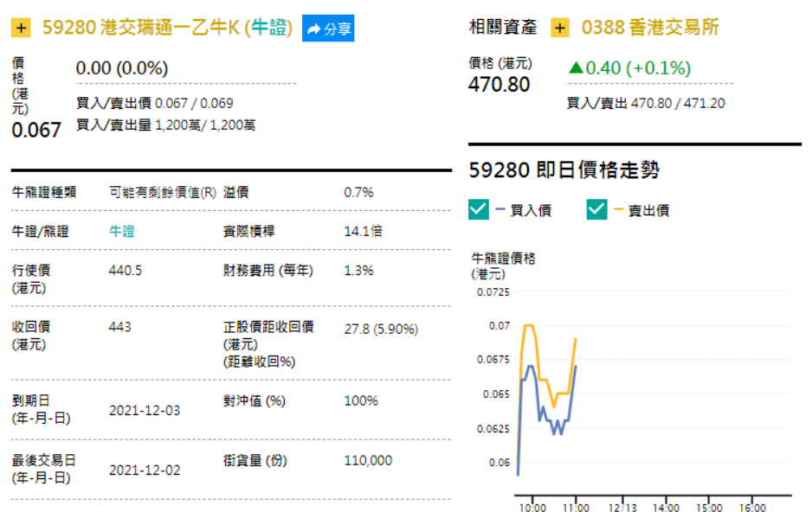Click the 到期日 date 2021-12-03
812x512 pixels.
point(145,410)
